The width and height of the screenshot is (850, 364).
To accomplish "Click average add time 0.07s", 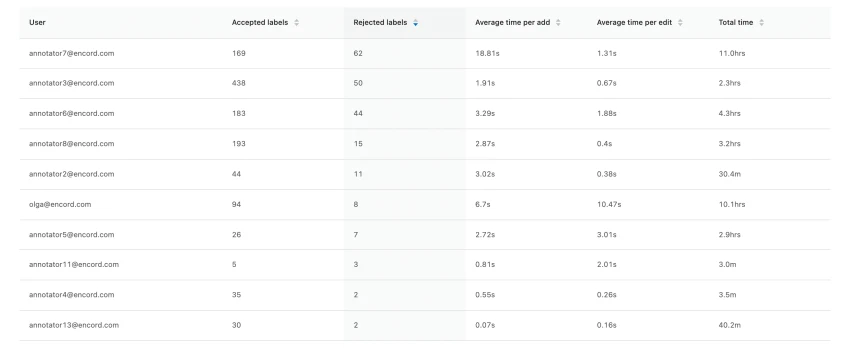I will 485,325.
